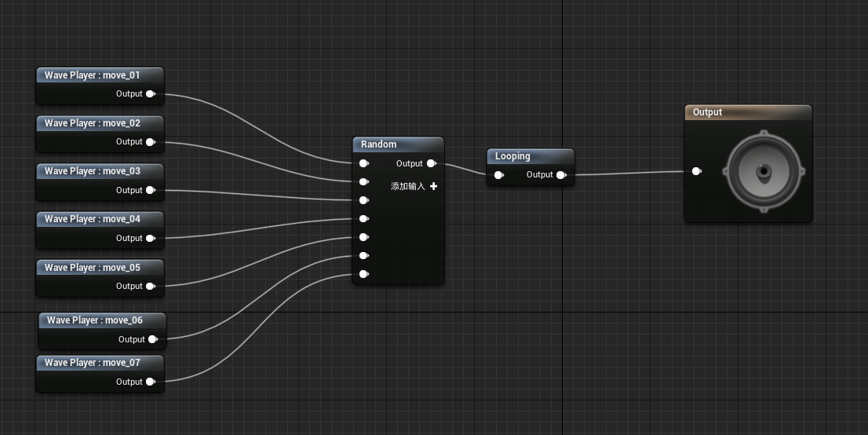Select the Wave Player move_05 node title

pos(93,268)
